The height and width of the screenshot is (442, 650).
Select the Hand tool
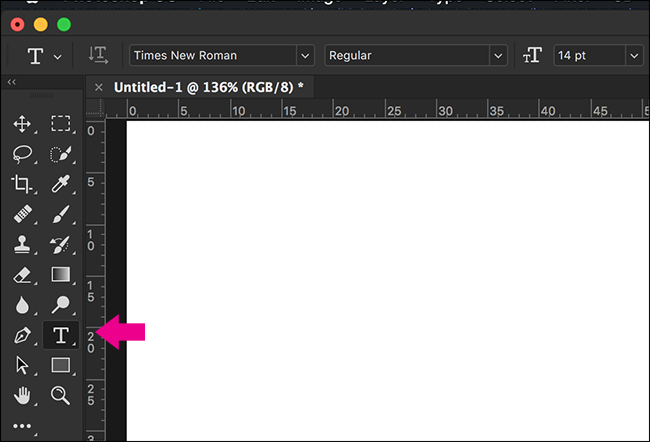click(x=22, y=396)
